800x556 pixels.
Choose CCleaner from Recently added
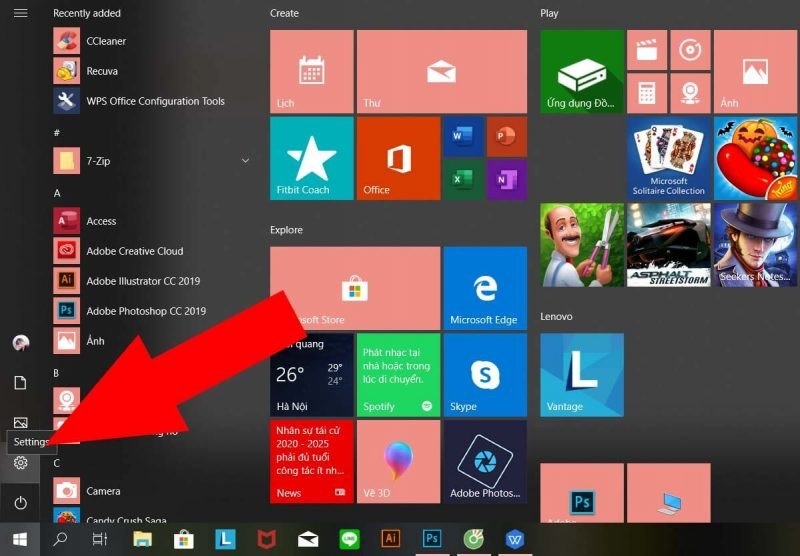[106, 41]
